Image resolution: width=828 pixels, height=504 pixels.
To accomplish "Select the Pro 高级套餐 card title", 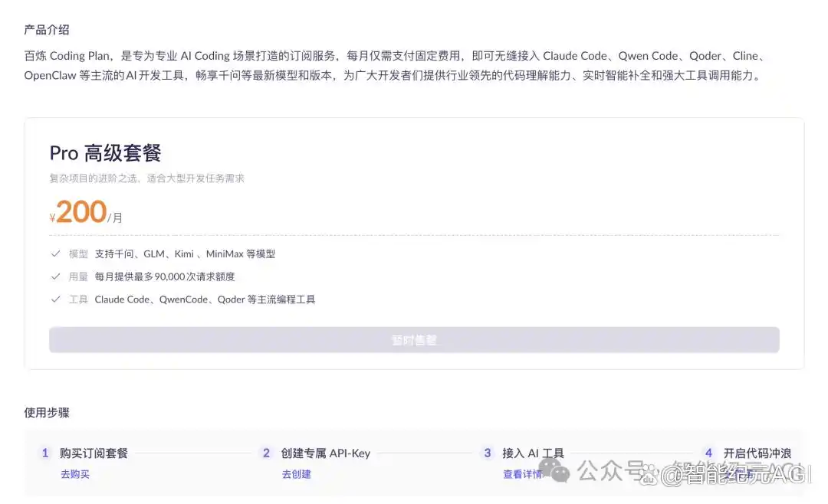I will point(105,153).
